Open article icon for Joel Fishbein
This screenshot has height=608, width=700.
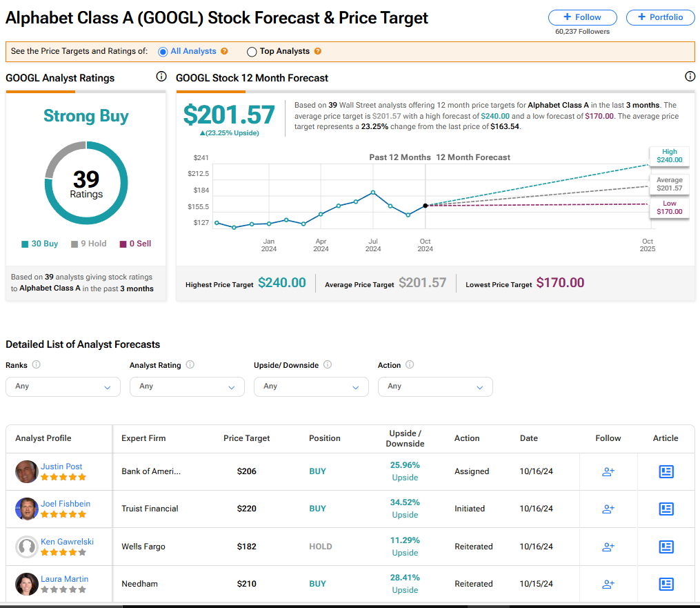pos(666,509)
